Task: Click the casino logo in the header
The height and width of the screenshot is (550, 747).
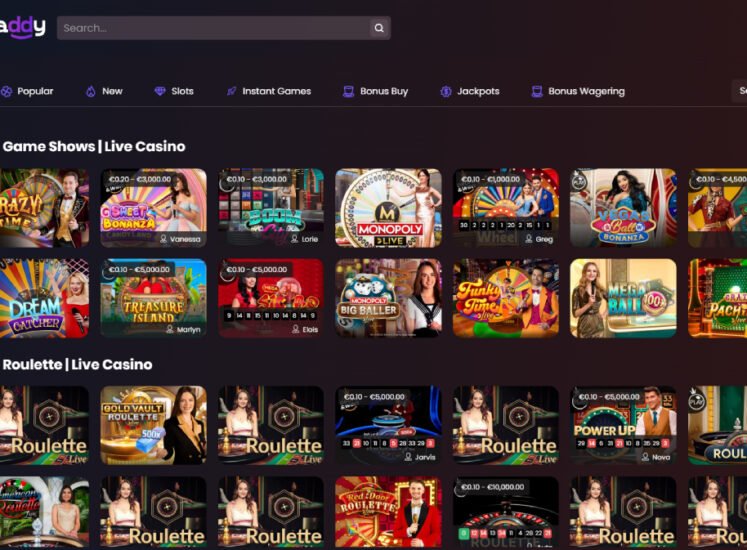Action: (22, 27)
